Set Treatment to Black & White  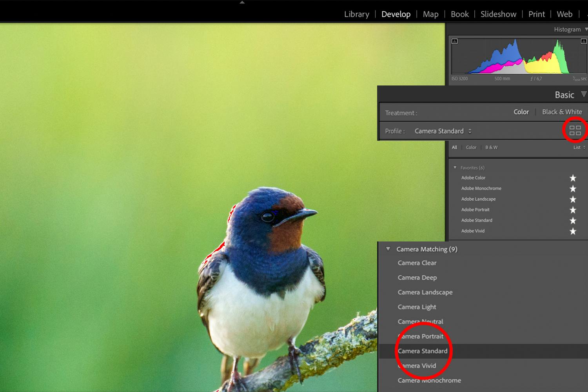tap(562, 112)
